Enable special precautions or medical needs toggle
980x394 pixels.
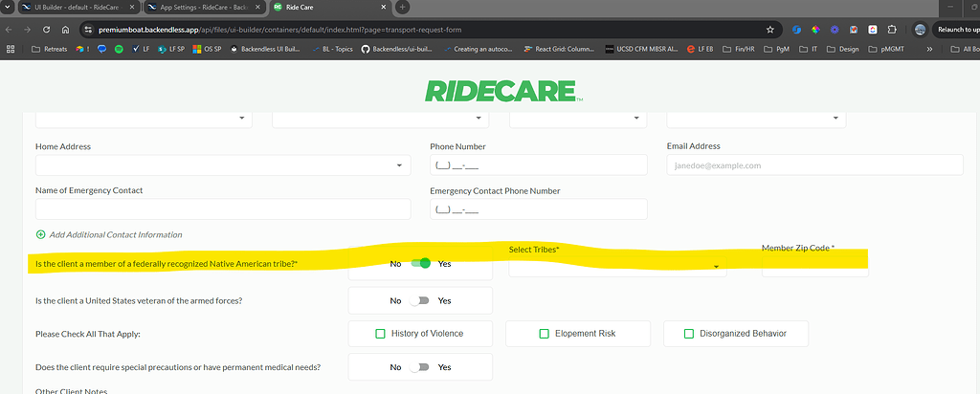419,366
